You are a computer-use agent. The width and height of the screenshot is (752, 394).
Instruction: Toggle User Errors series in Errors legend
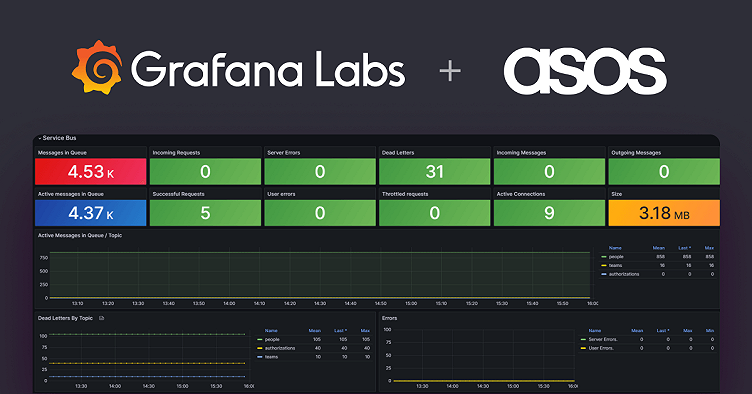[x=601, y=348]
